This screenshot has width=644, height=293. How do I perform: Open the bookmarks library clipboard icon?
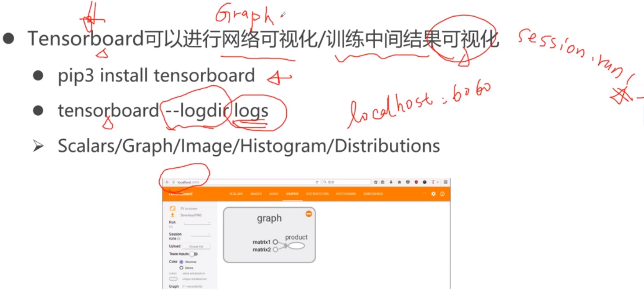pyautogui.click(x=383, y=182)
